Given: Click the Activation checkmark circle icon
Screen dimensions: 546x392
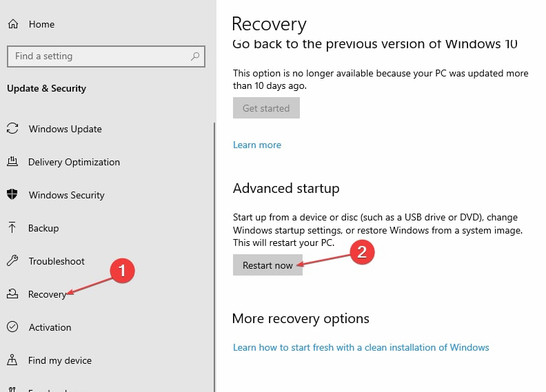Looking at the screenshot, I should pyautogui.click(x=12, y=327).
